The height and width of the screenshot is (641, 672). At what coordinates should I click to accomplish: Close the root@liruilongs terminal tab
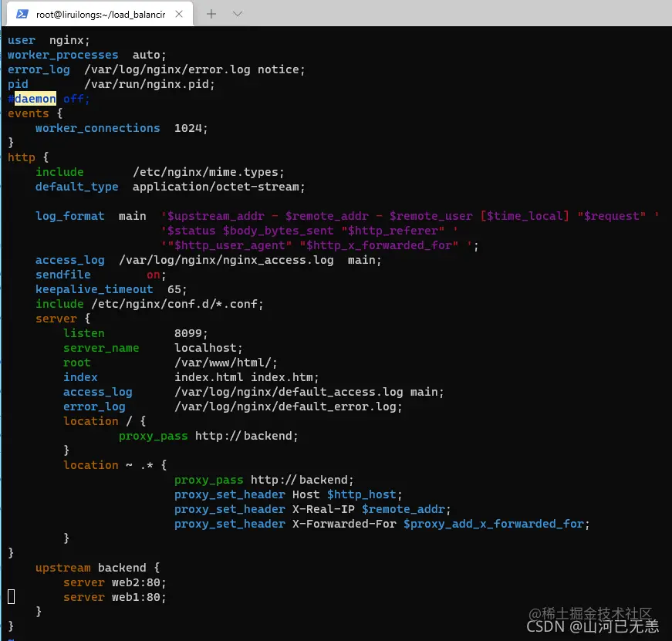179,14
